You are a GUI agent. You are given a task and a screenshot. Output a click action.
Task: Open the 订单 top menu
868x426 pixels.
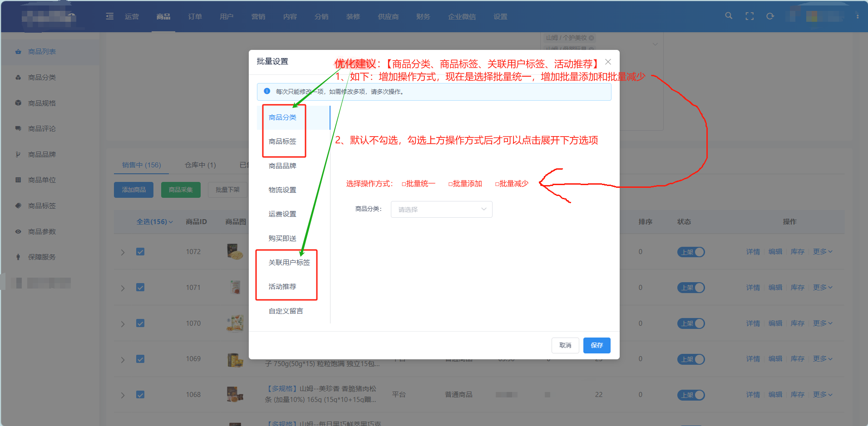click(195, 16)
